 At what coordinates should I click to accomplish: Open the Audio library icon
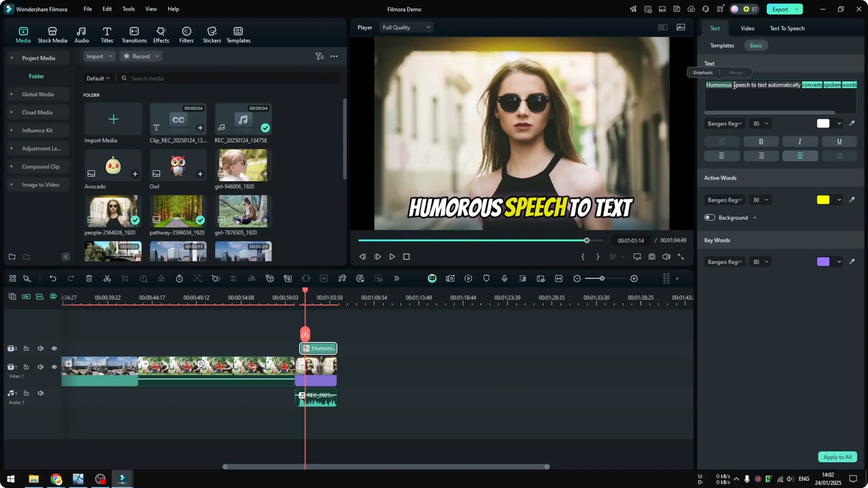81,35
